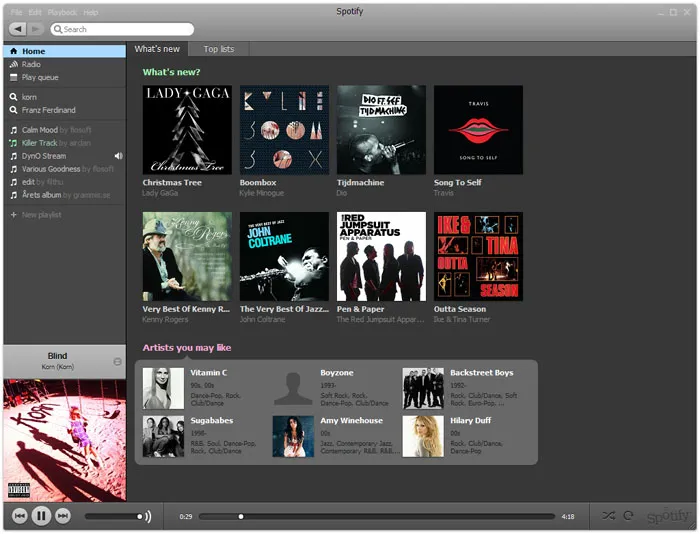
Task: Open the File menu
Action: [x=16, y=12]
